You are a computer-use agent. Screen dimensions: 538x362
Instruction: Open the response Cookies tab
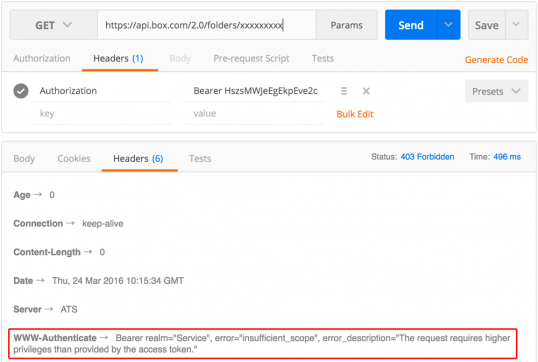[x=74, y=159]
